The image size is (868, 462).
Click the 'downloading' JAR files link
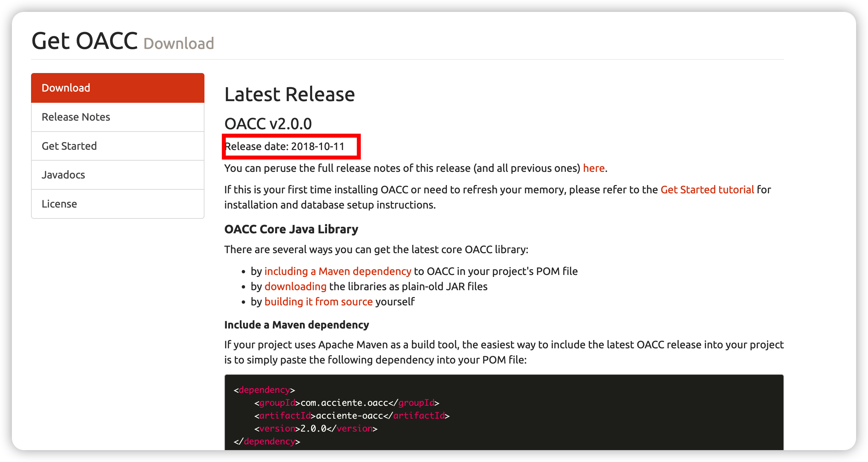point(295,286)
